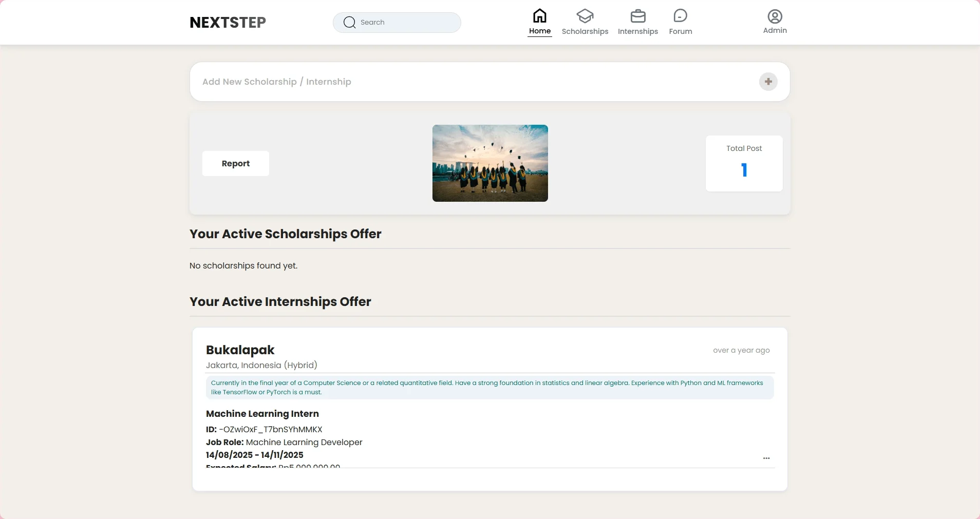Click the Your Active Scholarships Offer heading
Image resolution: width=980 pixels, height=519 pixels.
286,234
